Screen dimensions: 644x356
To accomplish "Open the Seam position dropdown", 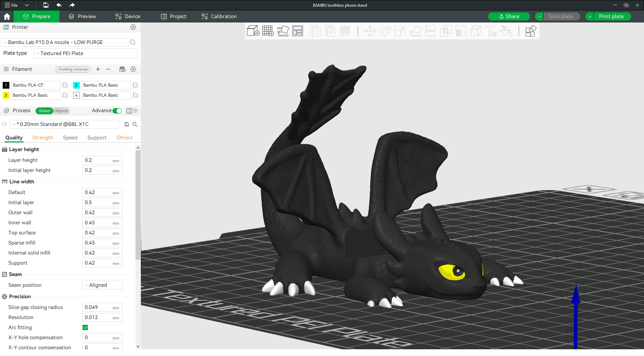I will 102,285.
